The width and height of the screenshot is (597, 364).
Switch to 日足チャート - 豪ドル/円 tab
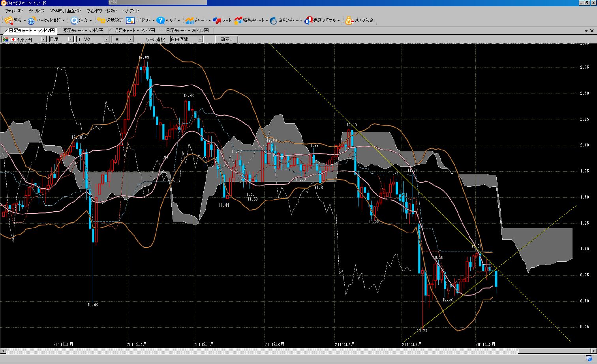click(187, 31)
